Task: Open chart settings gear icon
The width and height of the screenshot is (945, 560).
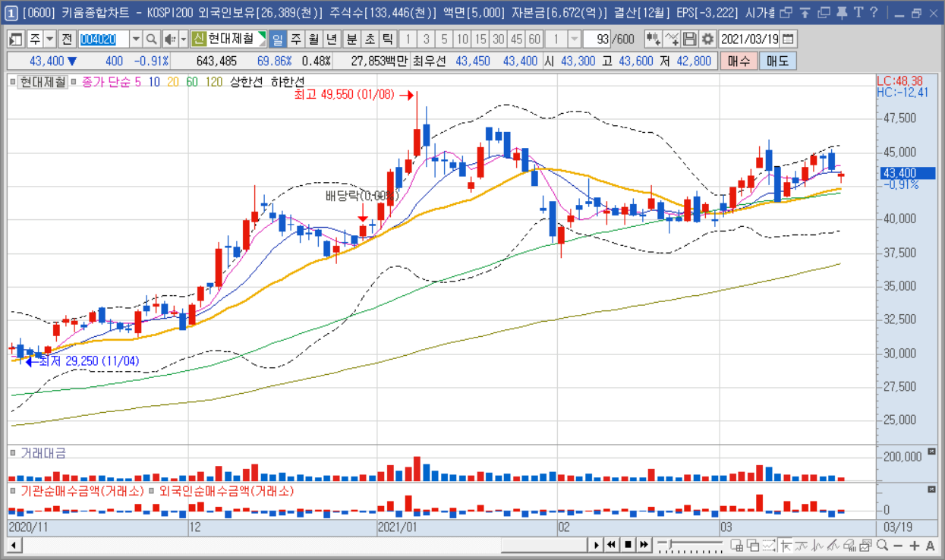Action: (707, 39)
